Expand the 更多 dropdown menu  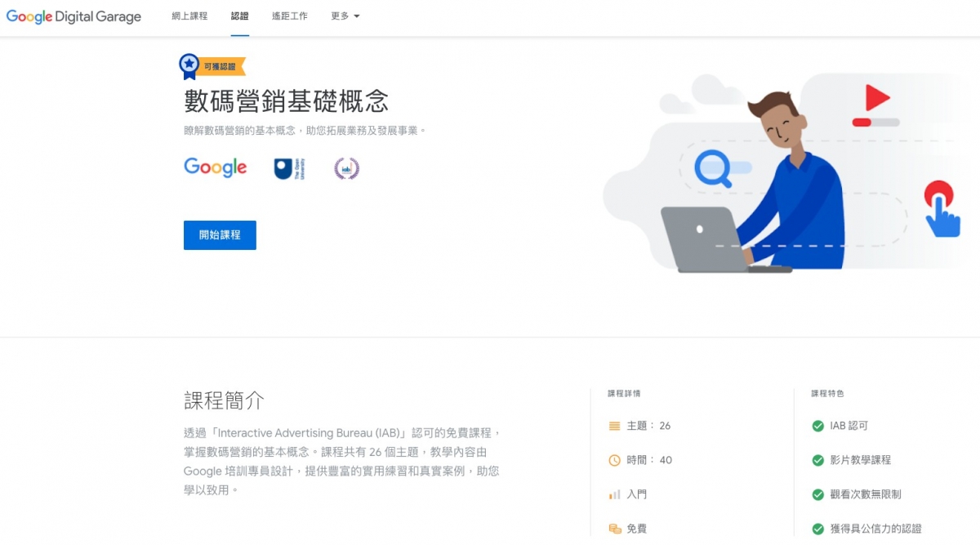(x=345, y=16)
